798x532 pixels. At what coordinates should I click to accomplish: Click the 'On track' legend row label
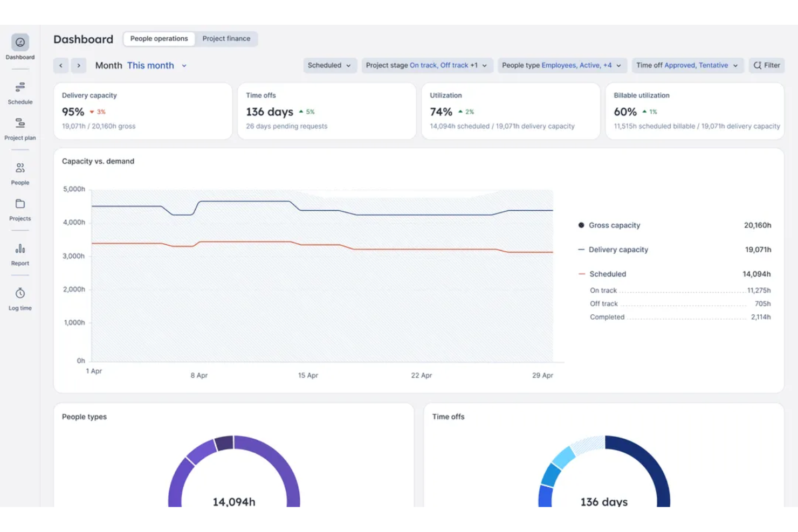pos(603,291)
